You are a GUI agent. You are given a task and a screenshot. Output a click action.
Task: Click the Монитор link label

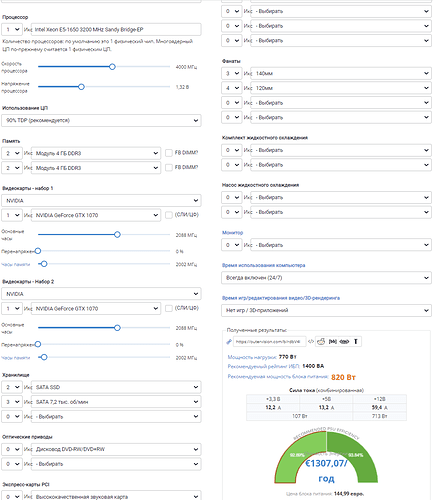click(233, 232)
